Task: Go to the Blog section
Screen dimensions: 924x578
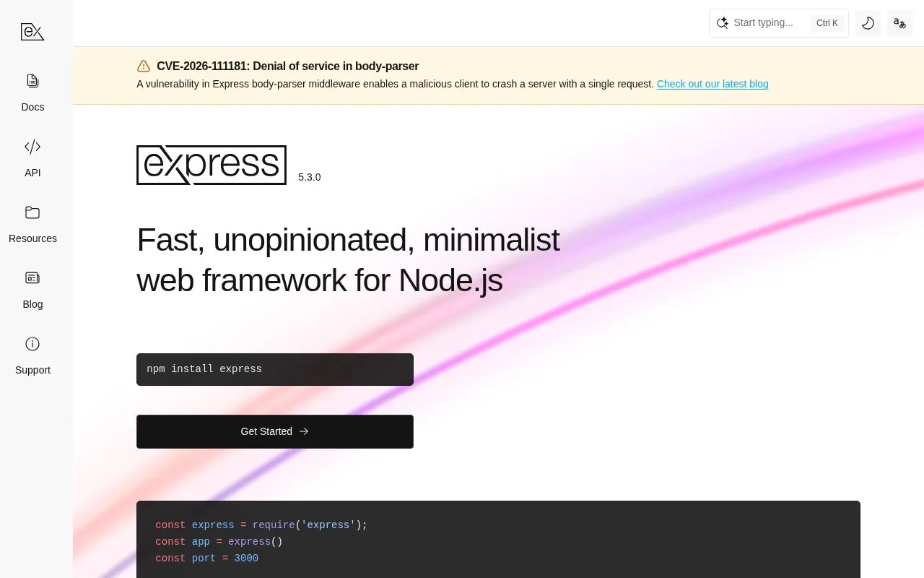Action: point(32,290)
